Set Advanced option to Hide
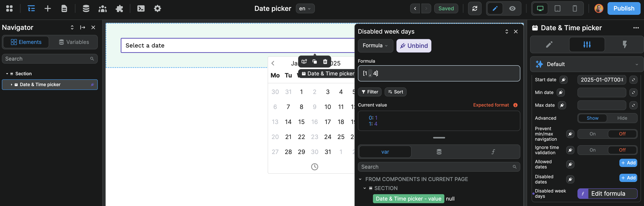The height and width of the screenshot is (206, 644). pos(622,118)
